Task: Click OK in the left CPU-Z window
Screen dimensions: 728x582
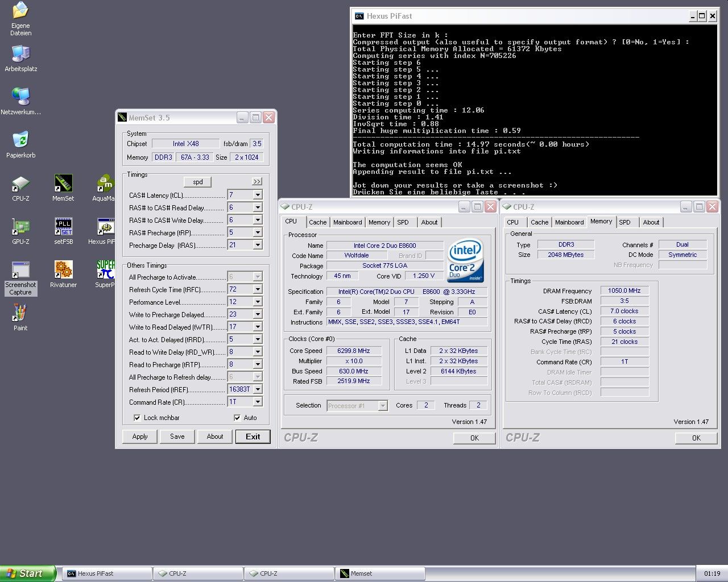Action: [x=474, y=438]
